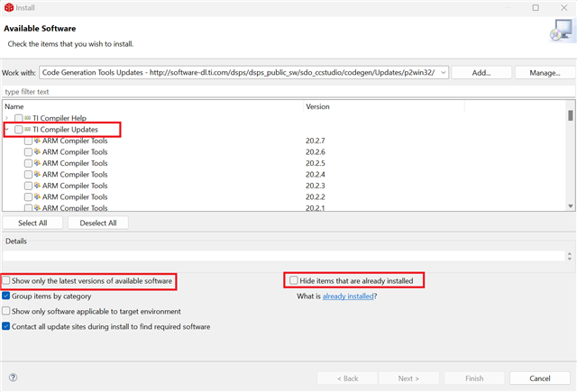The image size is (577, 392).
Task: Click feature icon of ARM Compiler Tools 20.2.7
Action: [x=37, y=141]
